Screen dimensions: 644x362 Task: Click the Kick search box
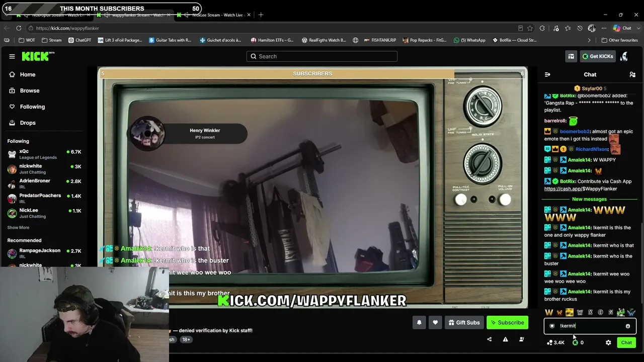coord(322,56)
